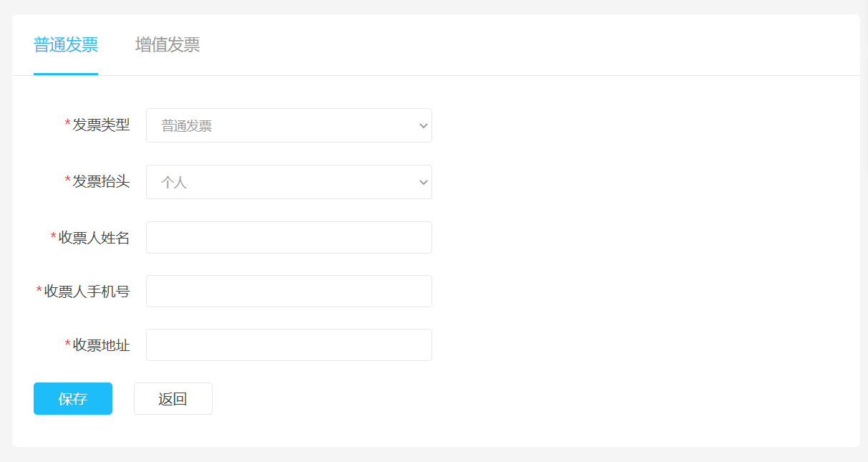Viewport: 868px width, 462px height.
Task: Click the 个人 value in the 发票抬头 selector
Action: [175, 183]
